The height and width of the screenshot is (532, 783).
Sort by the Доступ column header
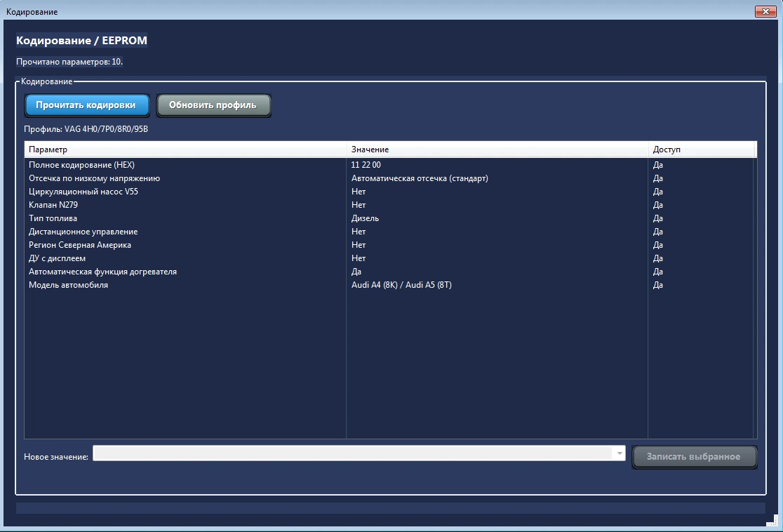(x=702, y=149)
